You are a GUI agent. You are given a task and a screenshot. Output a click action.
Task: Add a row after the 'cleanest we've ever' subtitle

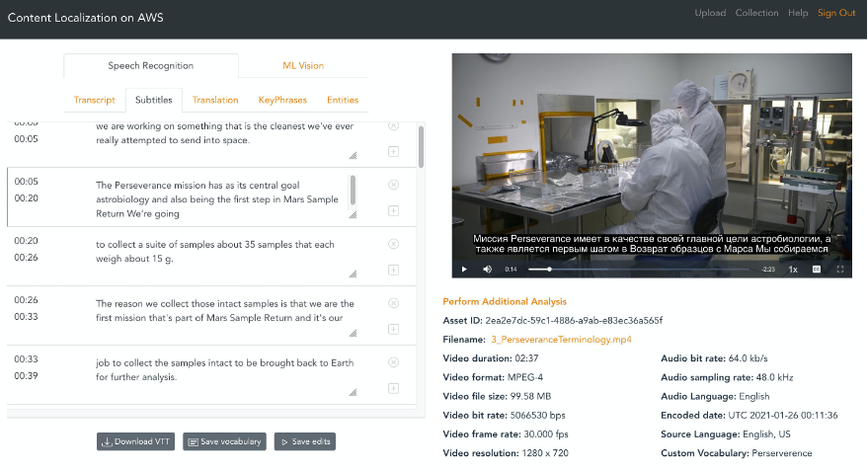point(394,151)
